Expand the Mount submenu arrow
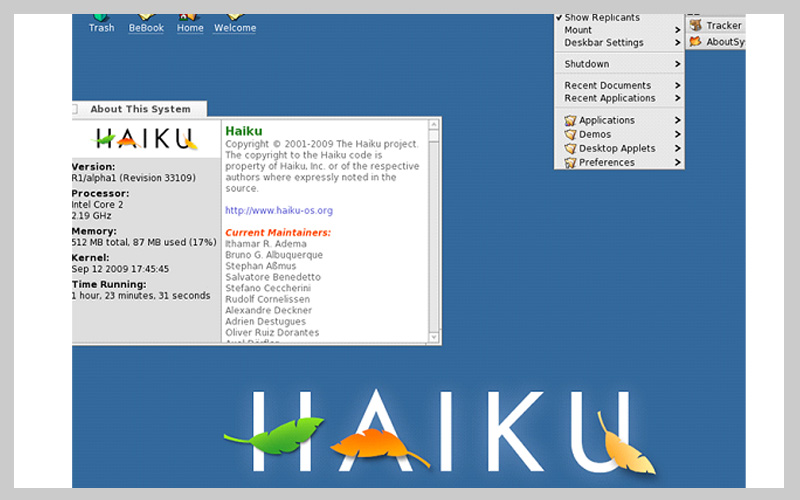The image size is (800, 500). 678,30
